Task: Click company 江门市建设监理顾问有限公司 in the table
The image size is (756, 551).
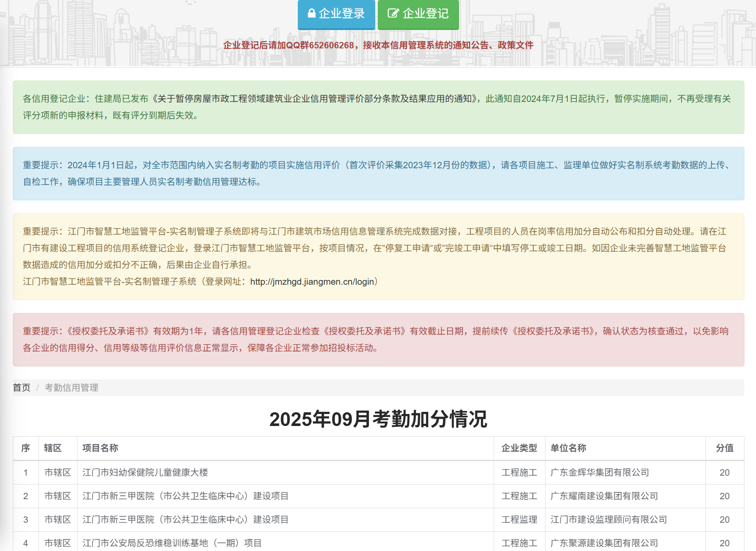Action: (608, 519)
